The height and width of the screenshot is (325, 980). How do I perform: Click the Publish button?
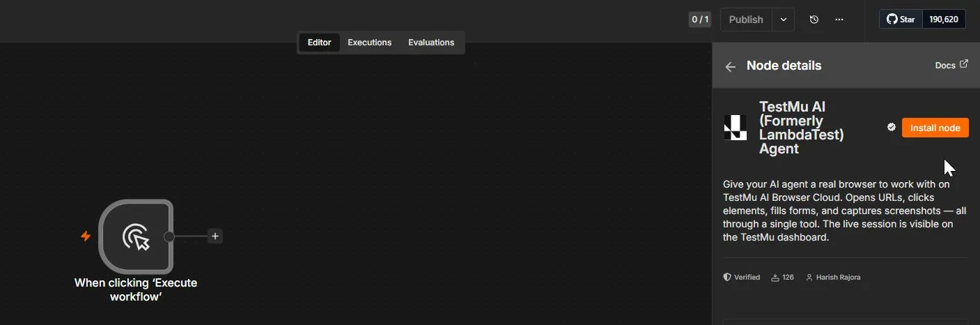click(x=746, y=20)
